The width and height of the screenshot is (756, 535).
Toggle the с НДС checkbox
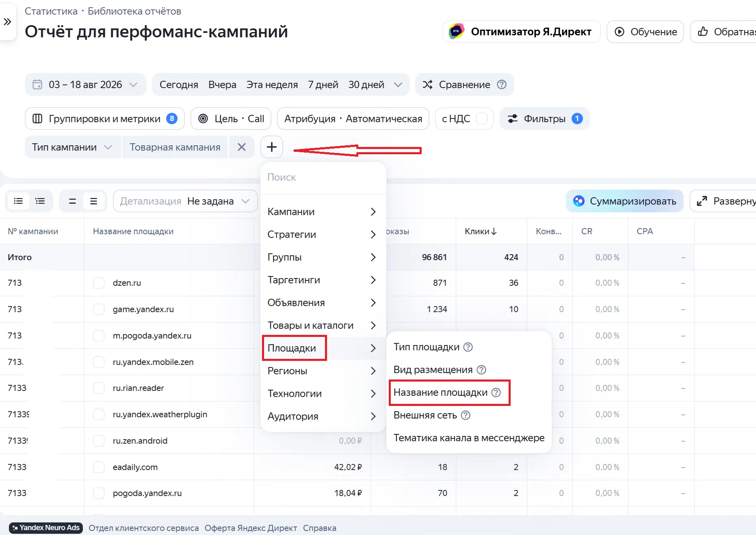point(482,119)
